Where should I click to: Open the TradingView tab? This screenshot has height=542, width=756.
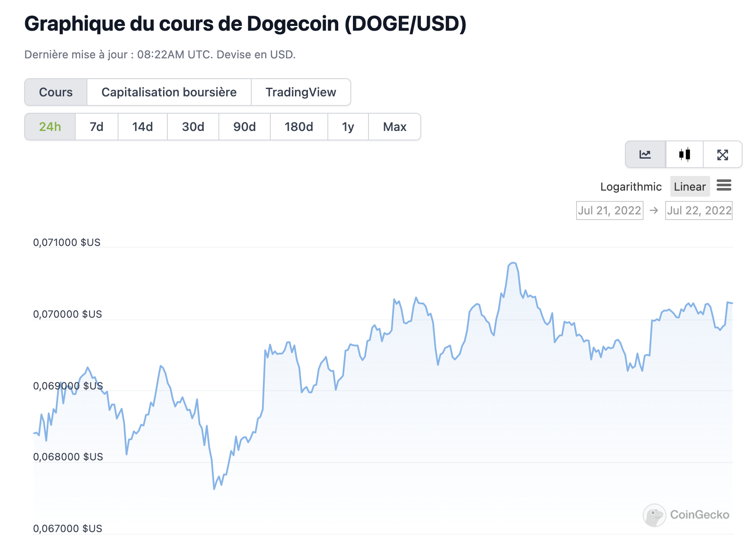[x=301, y=92]
